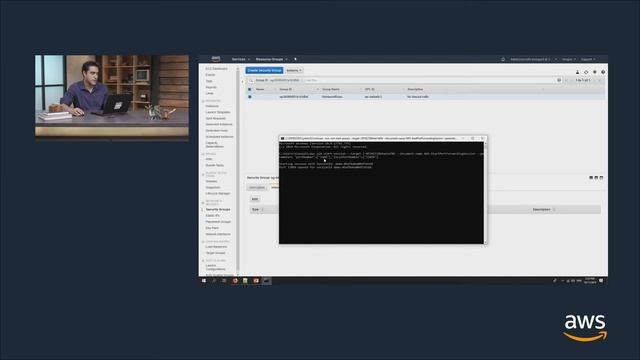Open Capacity Reservations in sidebar
Screen dimensions: 640x360
pyautogui.click(x=215, y=145)
